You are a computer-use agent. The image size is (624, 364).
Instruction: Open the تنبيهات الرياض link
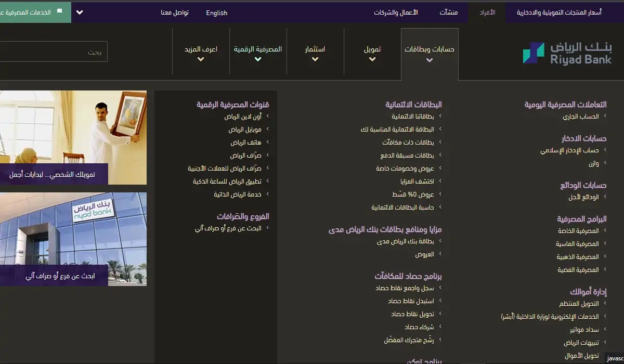(x=581, y=343)
